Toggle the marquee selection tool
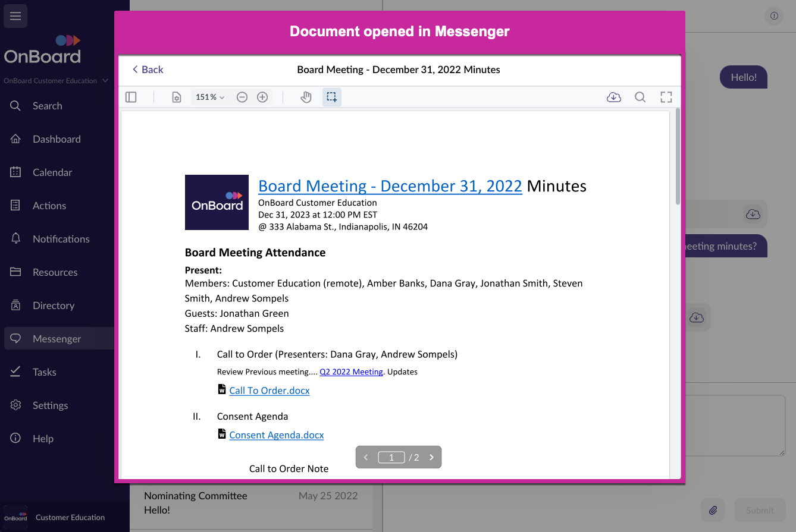The height and width of the screenshot is (532, 796). [x=332, y=97]
